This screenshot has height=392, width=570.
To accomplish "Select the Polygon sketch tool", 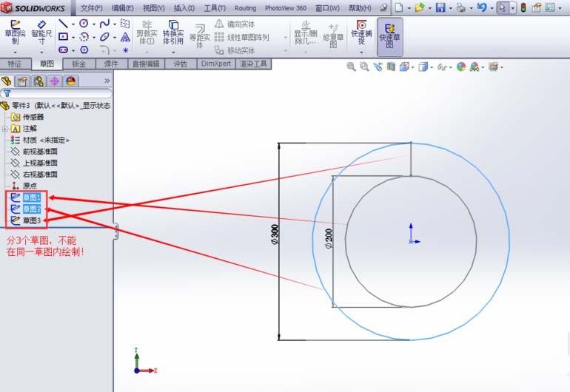I will pos(84,50).
